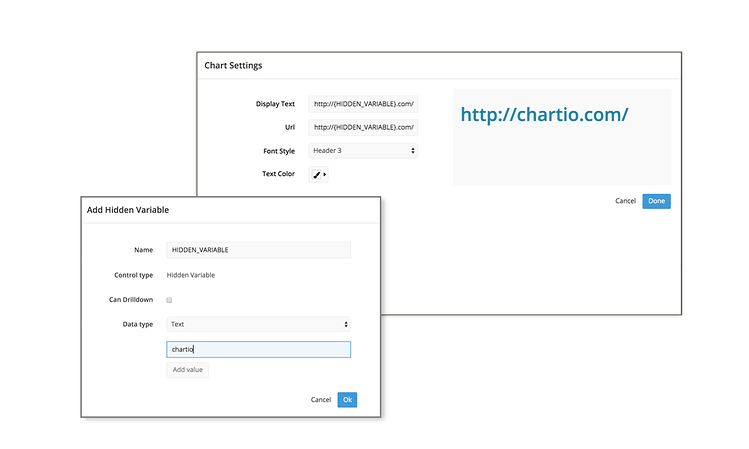Click the Text Color label

(x=278, y=174)
